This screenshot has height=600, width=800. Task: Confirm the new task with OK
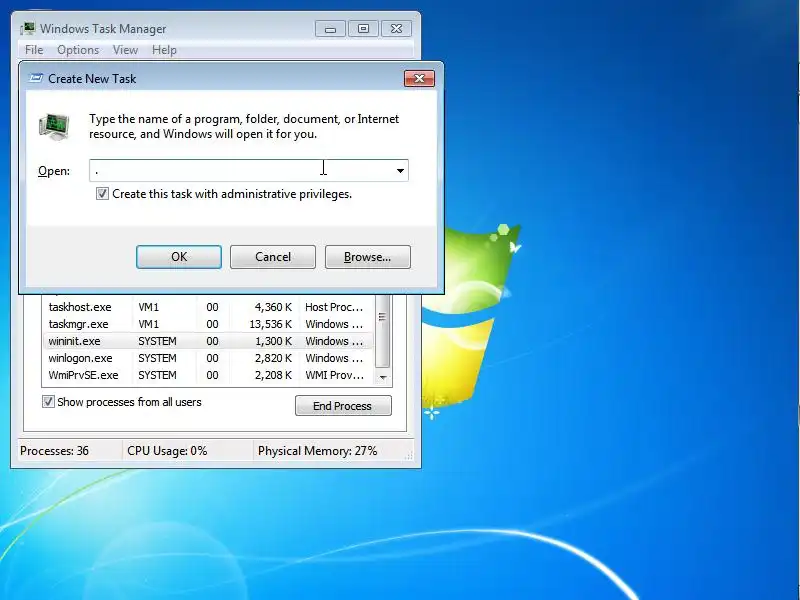pos(179,257)
